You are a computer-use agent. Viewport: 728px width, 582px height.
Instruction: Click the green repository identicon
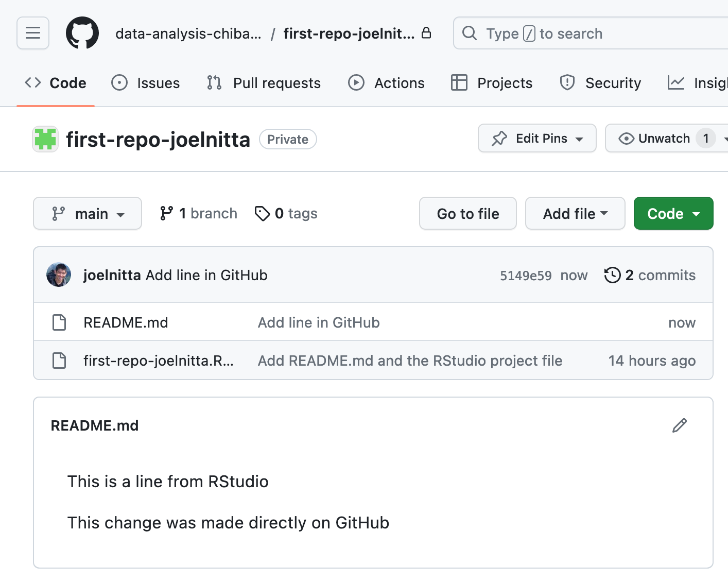coord(45,139)
